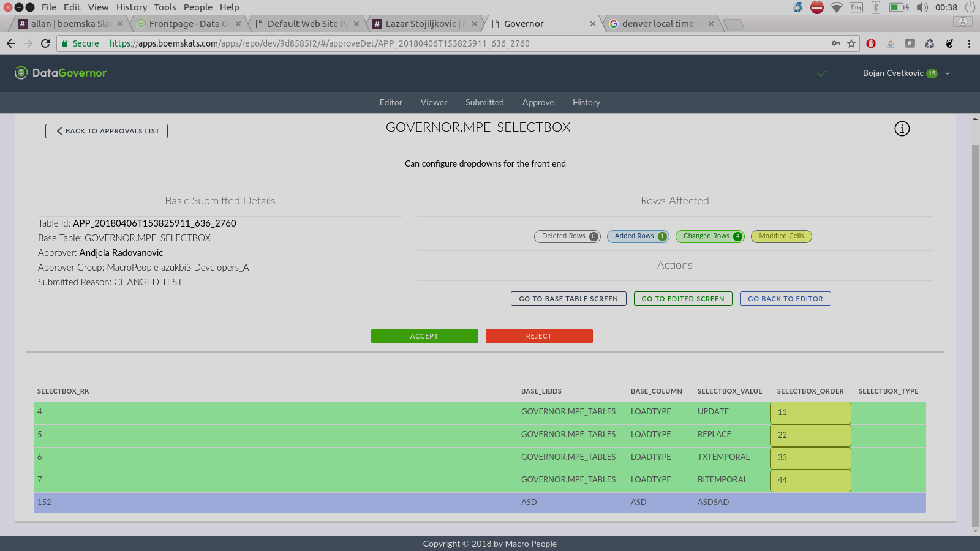The image size is (980, 551).
Task: Open Chrome's three-dot menu
Action: (x=969, y=43)
